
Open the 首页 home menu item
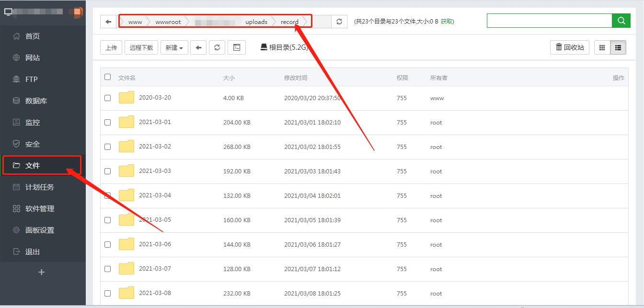pos(43,36)
